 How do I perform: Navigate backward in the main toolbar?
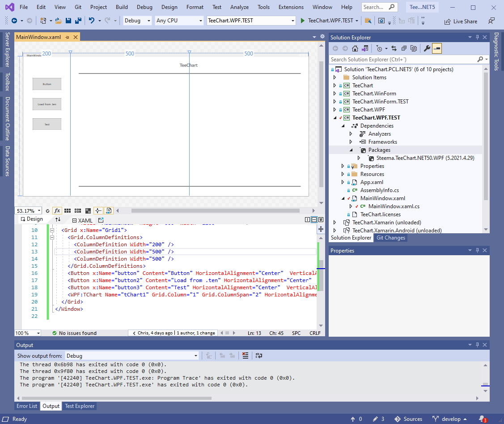14,21
